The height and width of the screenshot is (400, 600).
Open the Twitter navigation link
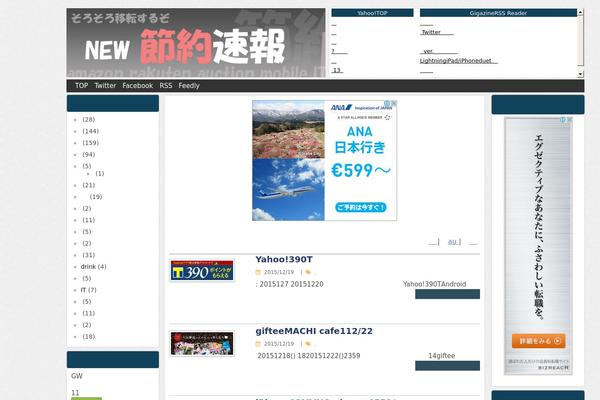click(105, 86)
